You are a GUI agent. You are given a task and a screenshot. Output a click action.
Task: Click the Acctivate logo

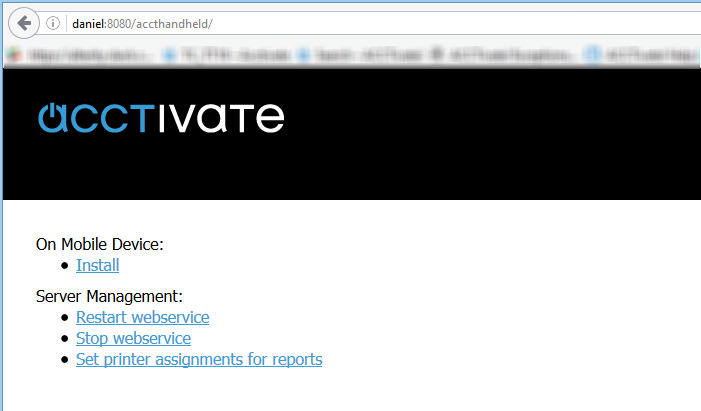(161, 118)
